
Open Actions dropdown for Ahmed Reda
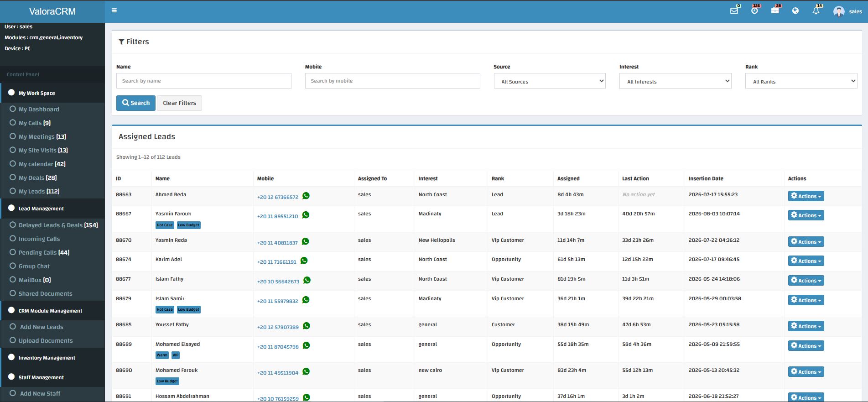[x=806, y=196]
